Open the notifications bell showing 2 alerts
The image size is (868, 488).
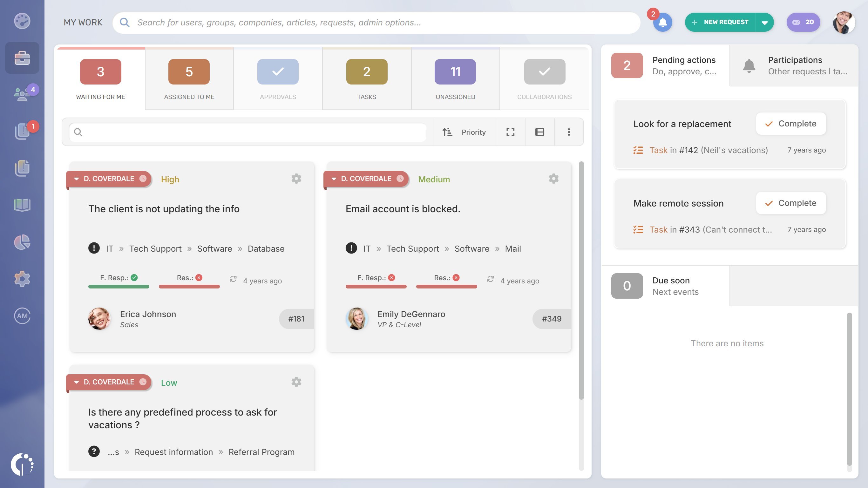coord(662,22)
